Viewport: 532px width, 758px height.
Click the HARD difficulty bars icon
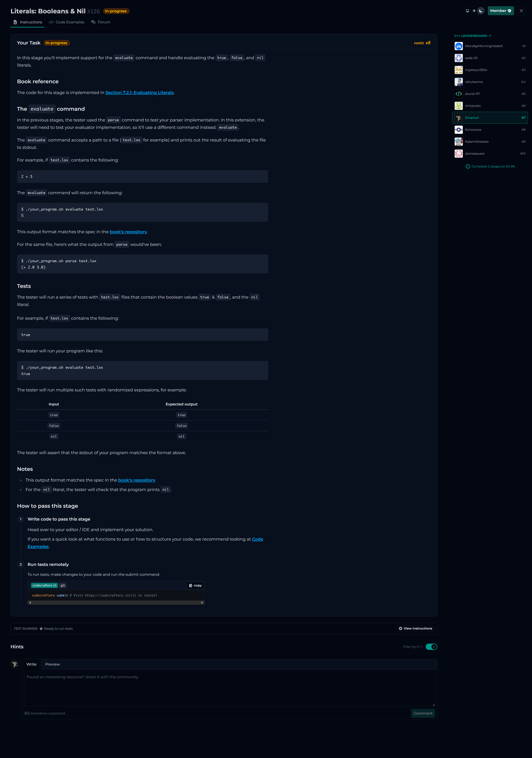coord(428,43)
